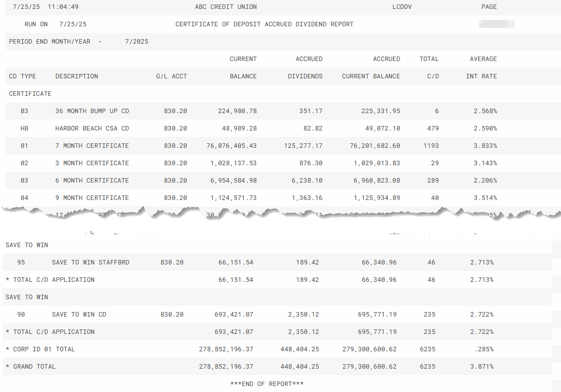561x392 pixels.
Task: Select the HARBOR BEACH CSA CD description
Action: (92, 129)
